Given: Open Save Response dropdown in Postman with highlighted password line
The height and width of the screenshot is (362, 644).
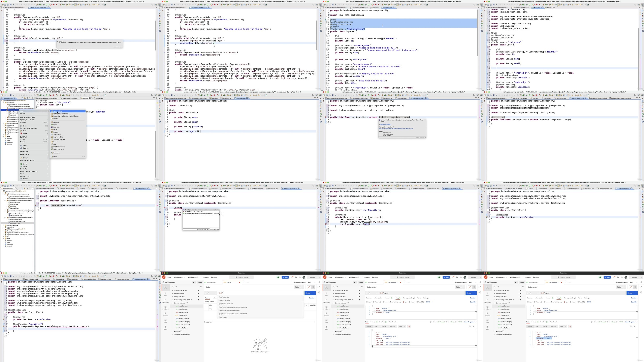Looking at the screenshot, I should pos(631,322).
